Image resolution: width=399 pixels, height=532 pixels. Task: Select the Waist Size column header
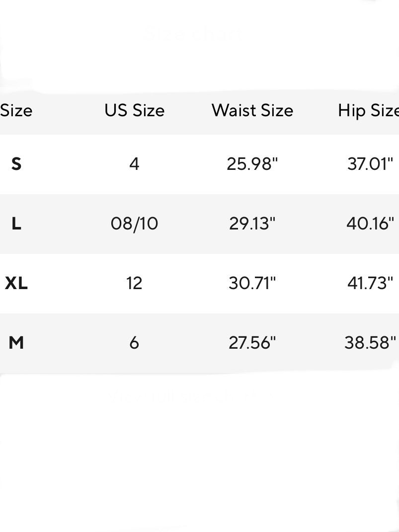252,110
